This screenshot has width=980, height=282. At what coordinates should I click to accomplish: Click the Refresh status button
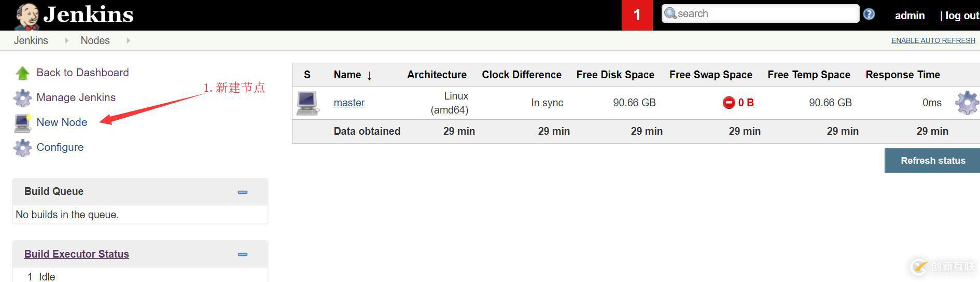pos(932,161)
